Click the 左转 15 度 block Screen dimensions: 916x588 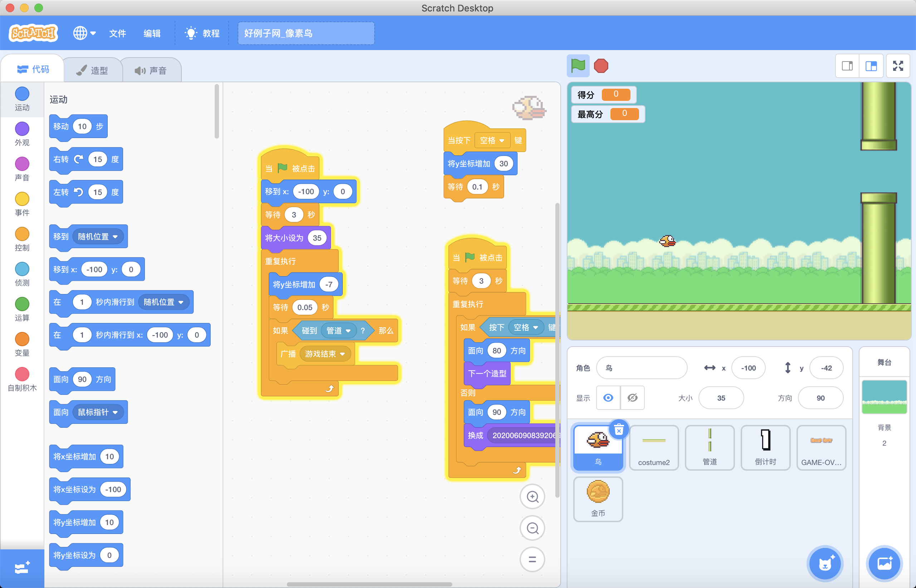tap(86, 192)
